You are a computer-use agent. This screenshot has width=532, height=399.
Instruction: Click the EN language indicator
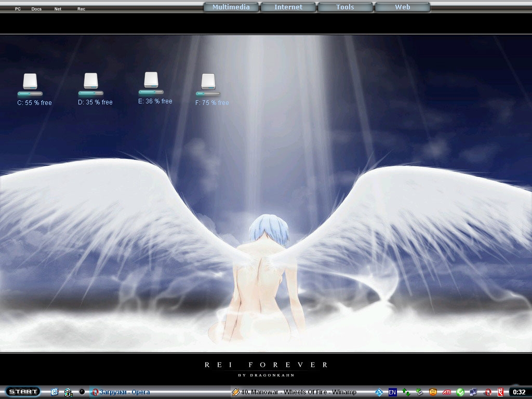[x=392, y=392]
